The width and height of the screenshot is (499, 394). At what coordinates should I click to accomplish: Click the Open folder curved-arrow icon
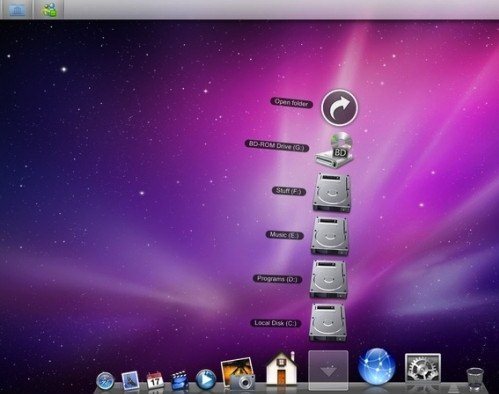[339, 107]
